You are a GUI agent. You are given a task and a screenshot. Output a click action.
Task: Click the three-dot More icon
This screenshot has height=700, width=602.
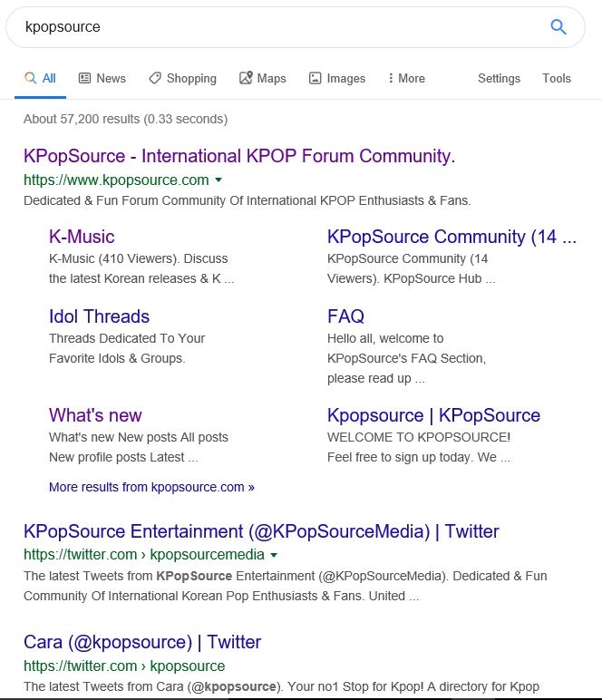click(x=391, y=78)
